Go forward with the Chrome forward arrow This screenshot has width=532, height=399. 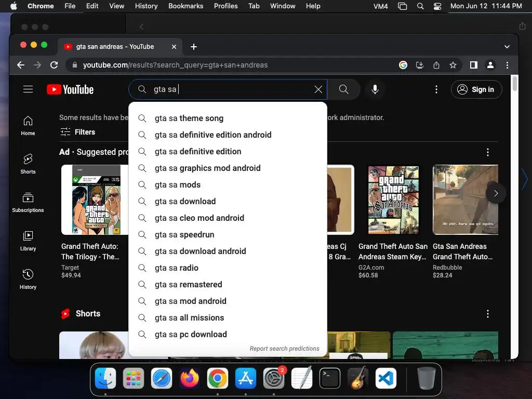coord(37,65)
